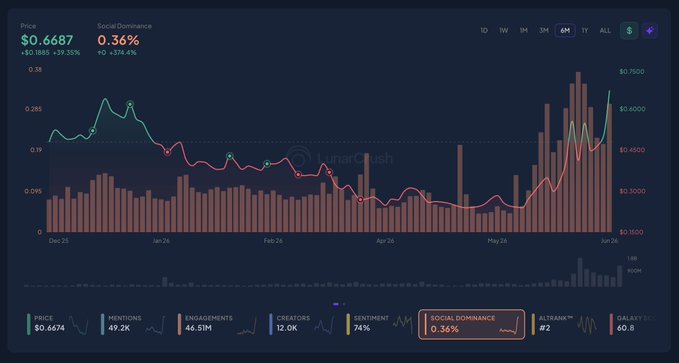The width and height of the screenshot is (679, 363).
Task: Click the Apr 26 axis label
Action: pyautogui.click(x=385, y=241)
